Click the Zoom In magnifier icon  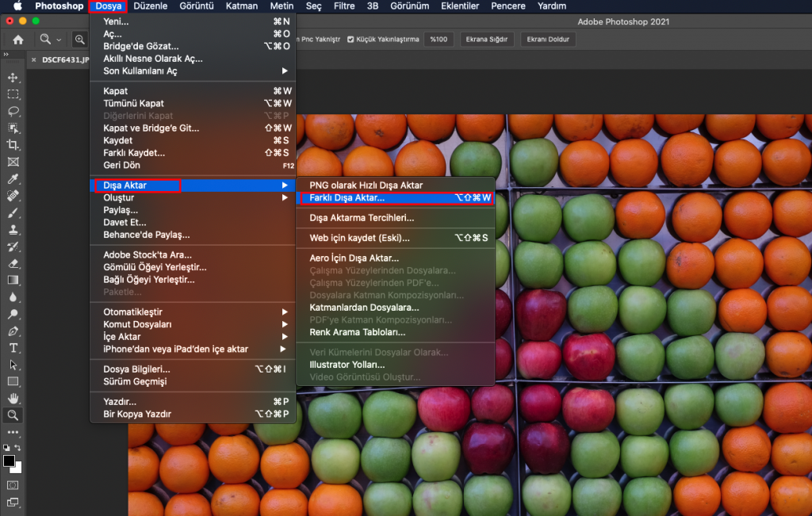(x=80, y=40)
